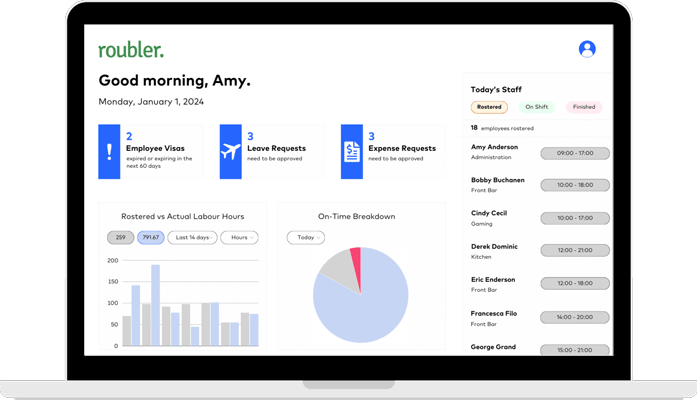Select the Rostered staff tab
Viewport: 697px width, 400px height.
(x=489, y=107)
